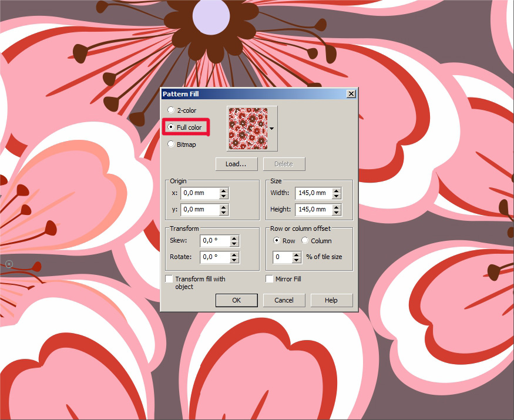This screenshot has height=420, width=514.
Task: Choose the Bitmap pattern option
Action: [x=171, y=145]
